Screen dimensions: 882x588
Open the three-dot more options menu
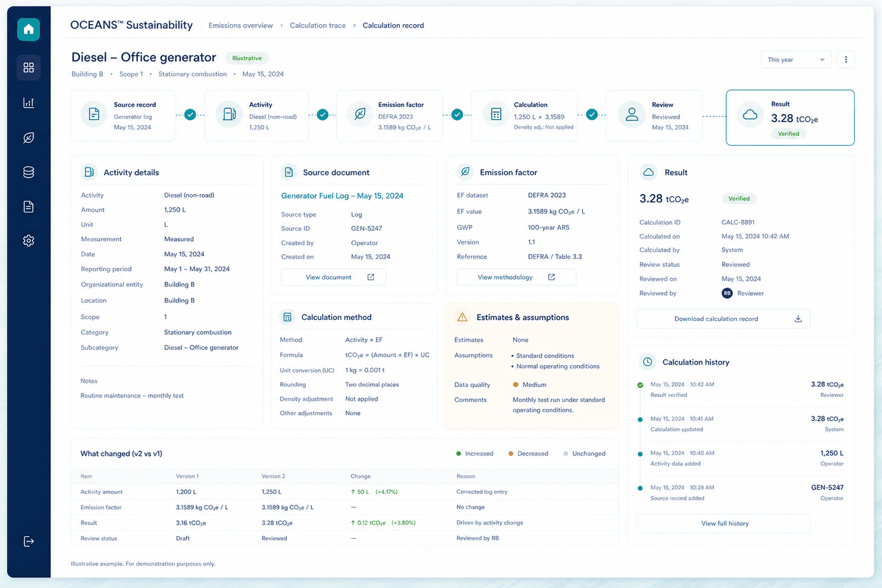tap(846, 59)
